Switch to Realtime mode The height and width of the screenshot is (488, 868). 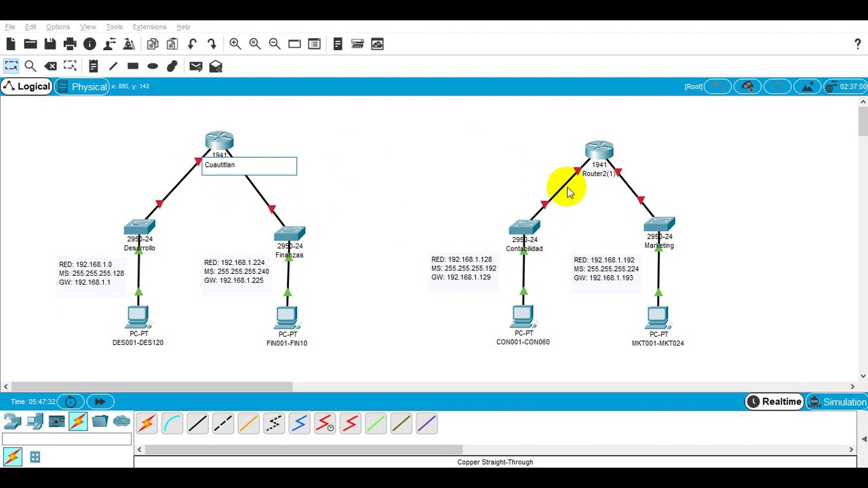[774, 402]
